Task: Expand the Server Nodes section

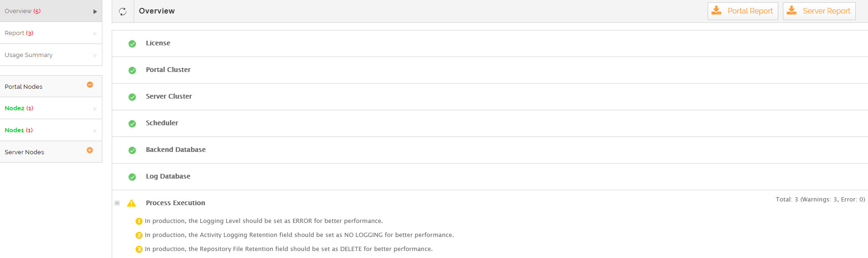Action: [90, 150]
